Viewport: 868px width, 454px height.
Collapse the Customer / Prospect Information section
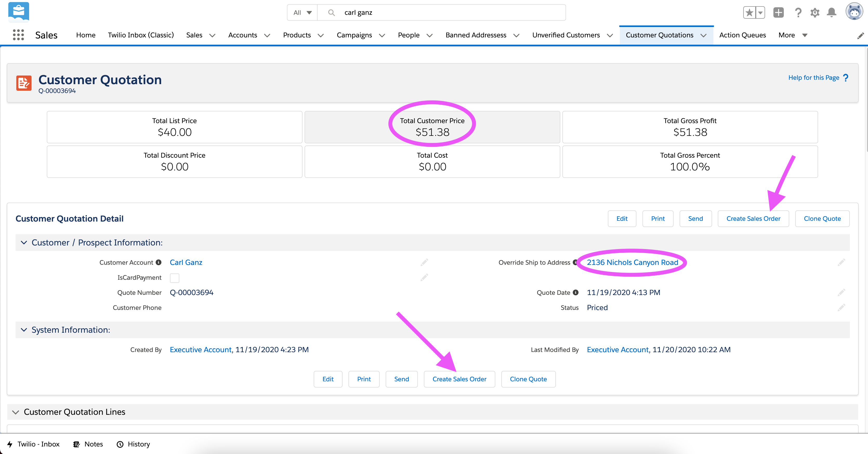(24, 243)
